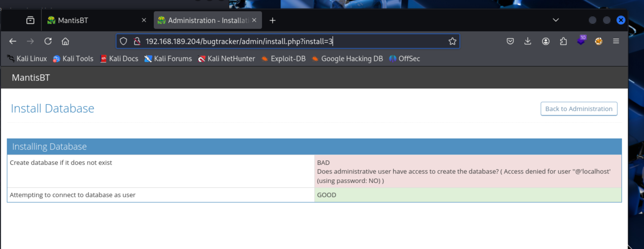The image size is (644, 249).
Task: Open the Firefox hamburger menu
Action: (x=616, y=41)
